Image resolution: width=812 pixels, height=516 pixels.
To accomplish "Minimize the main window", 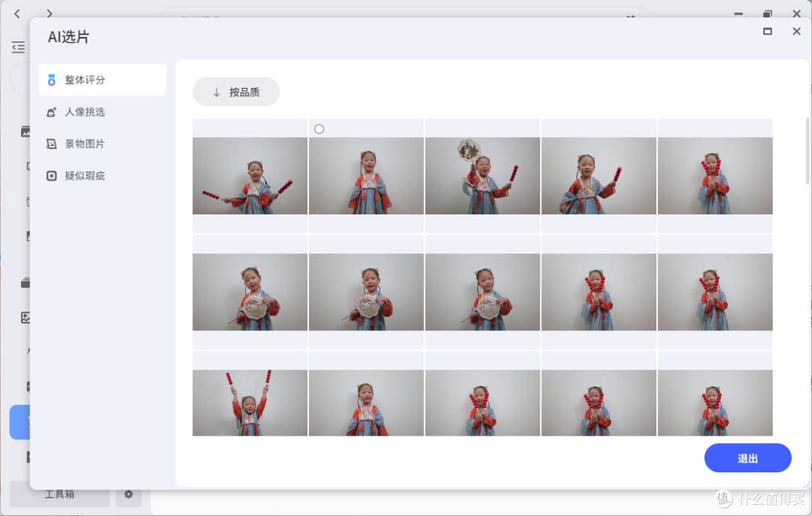I will (738, 14).
